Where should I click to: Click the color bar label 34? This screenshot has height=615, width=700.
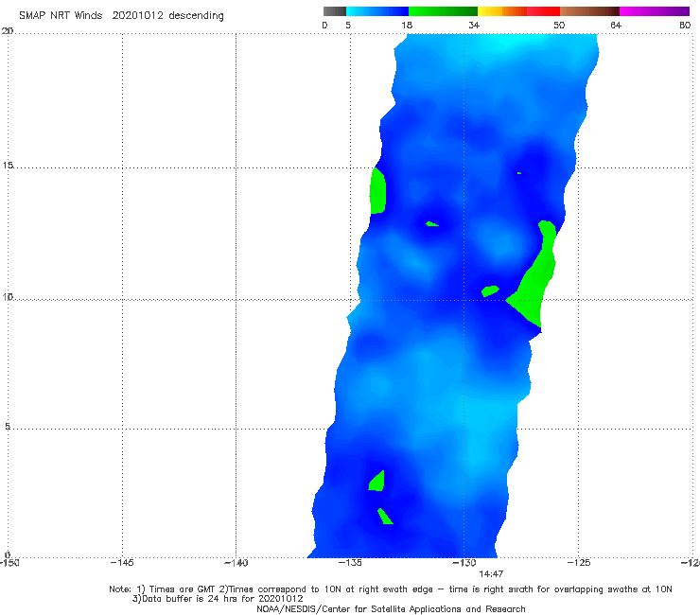[474, 26]
